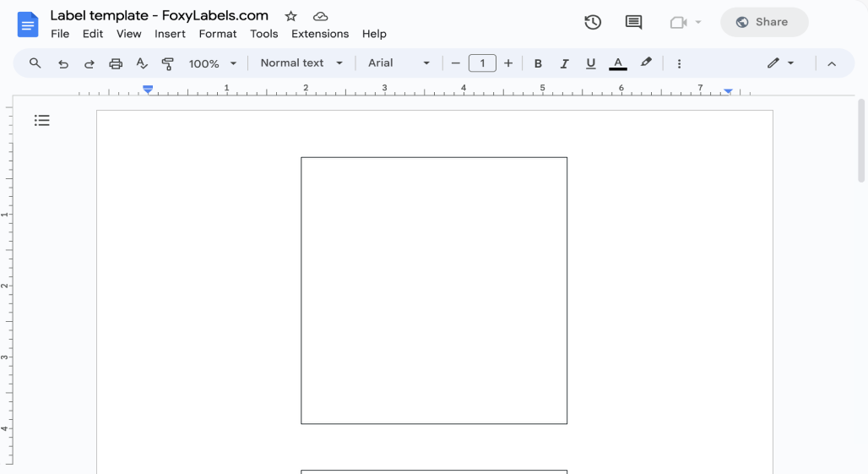Image resolution: width=868 pixels, height=474 pixels.
Task: Print the document
Action: pyautogui.click(x=115, y=63)
